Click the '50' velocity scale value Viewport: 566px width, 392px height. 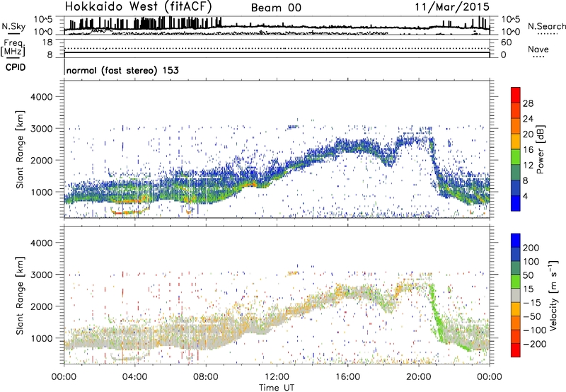[529, 275]
